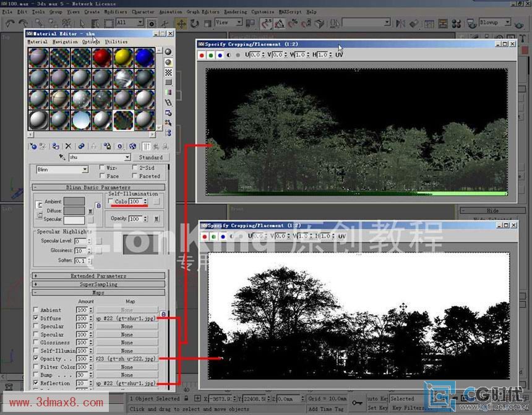Enable the Wire checkbox
The height and width of the screenshot is (415, 532).
tap(102, 167)
